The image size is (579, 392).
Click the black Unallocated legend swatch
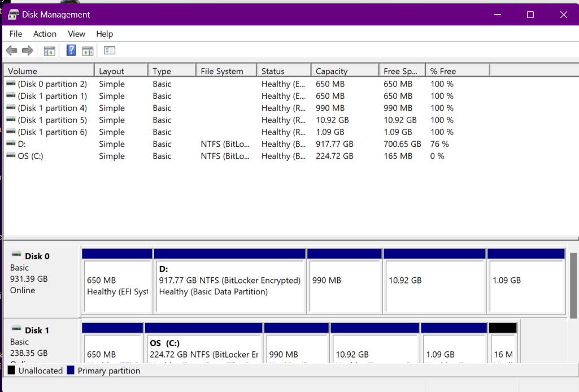point(11,370)
